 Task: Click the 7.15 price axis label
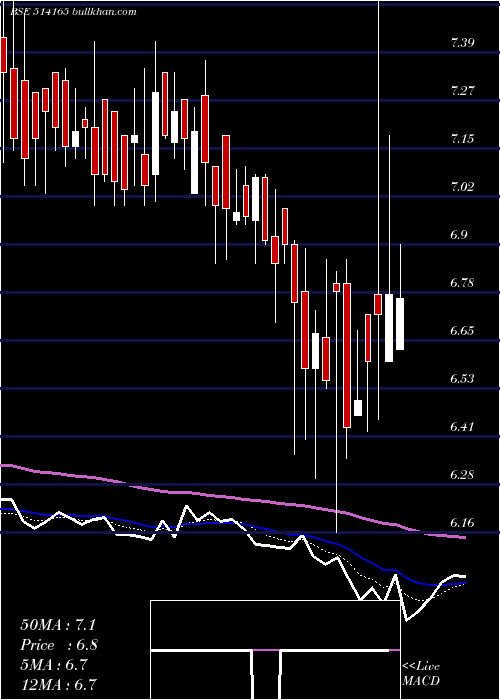(462, 139)
